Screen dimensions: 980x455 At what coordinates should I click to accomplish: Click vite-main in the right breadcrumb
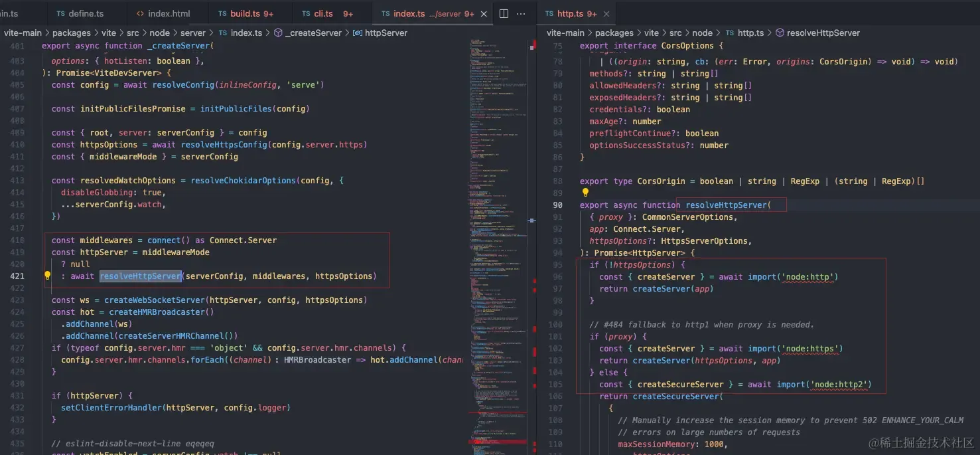(x=565, y=33)
